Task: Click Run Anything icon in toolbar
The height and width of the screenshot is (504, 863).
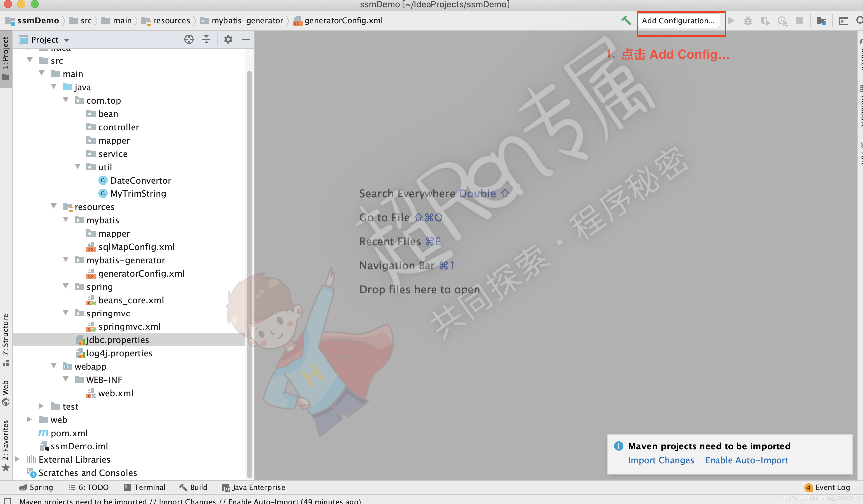Action: point(843,21)
